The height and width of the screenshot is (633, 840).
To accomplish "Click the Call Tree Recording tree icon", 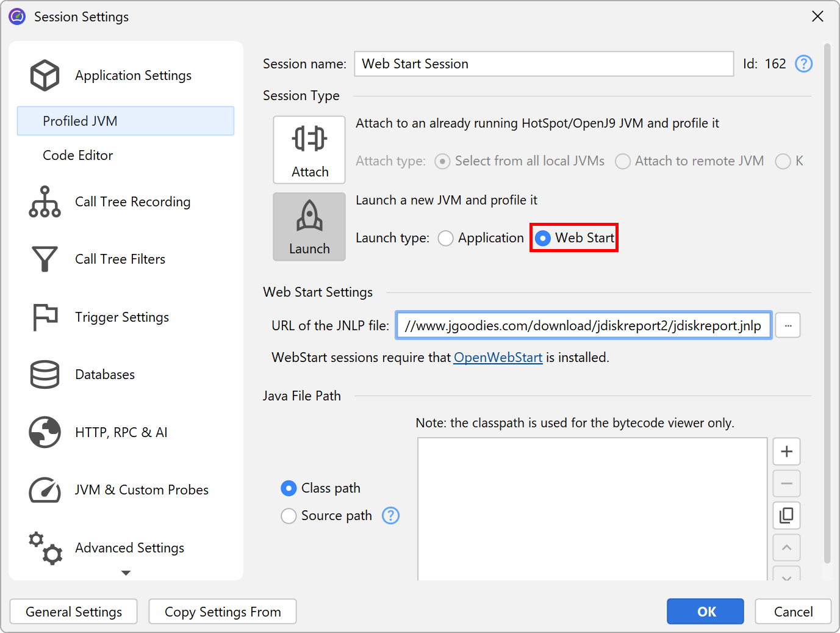I will coord(45,202).
